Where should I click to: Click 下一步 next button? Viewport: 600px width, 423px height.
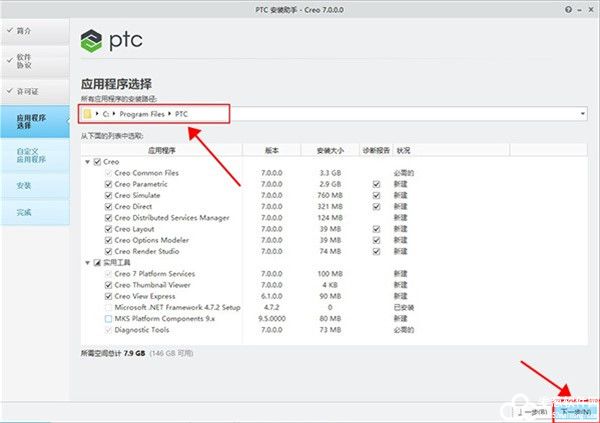click(576, 412)
